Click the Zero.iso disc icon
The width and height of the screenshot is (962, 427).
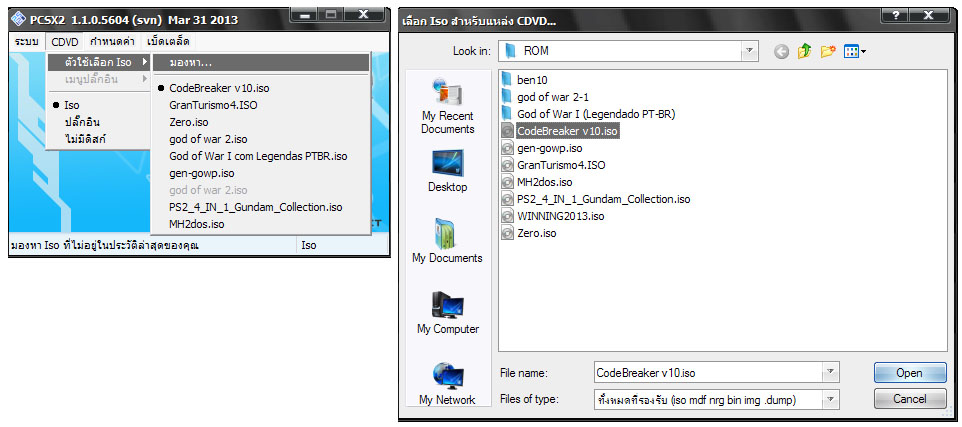pyautogui.click(x=507, y=233)
